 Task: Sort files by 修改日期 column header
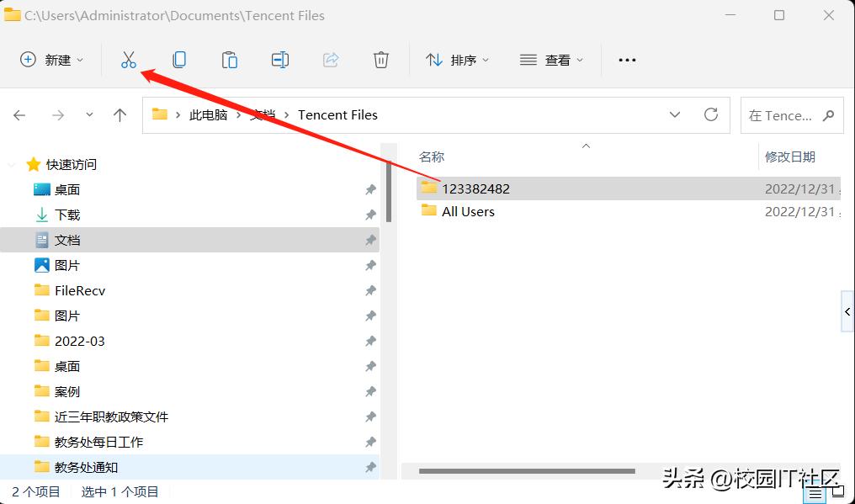(789, 157)
